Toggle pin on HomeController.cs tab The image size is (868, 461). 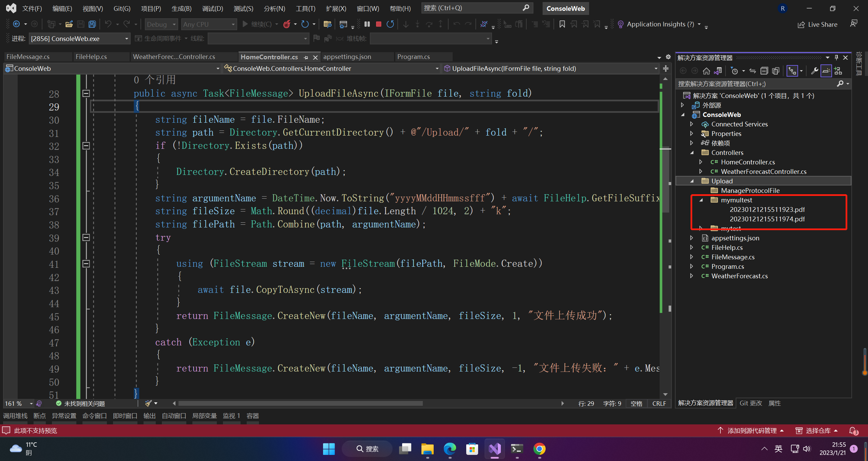(306, 57)
